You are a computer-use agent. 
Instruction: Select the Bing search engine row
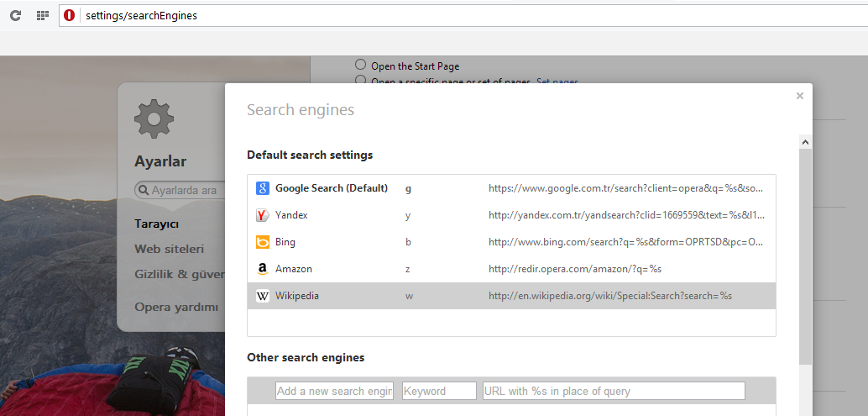[511, 242]
